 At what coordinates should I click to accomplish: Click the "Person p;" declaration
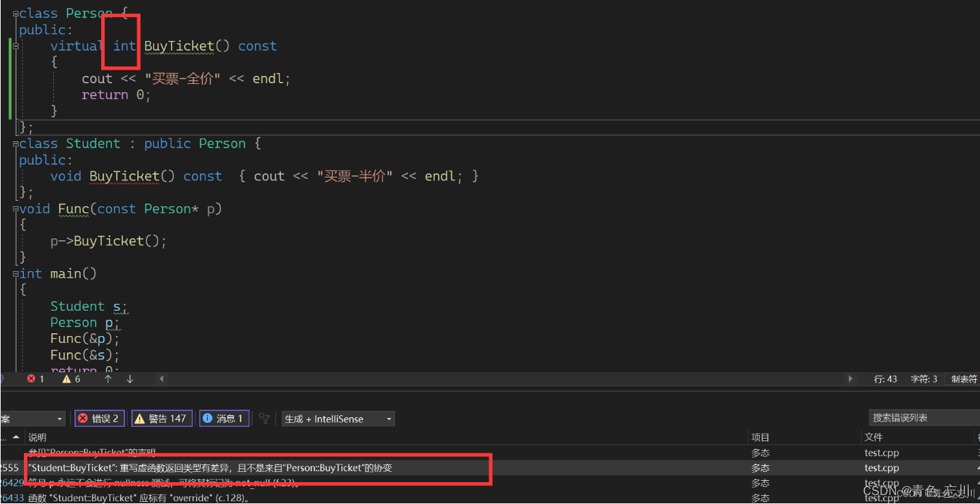(x=85, y=322)
